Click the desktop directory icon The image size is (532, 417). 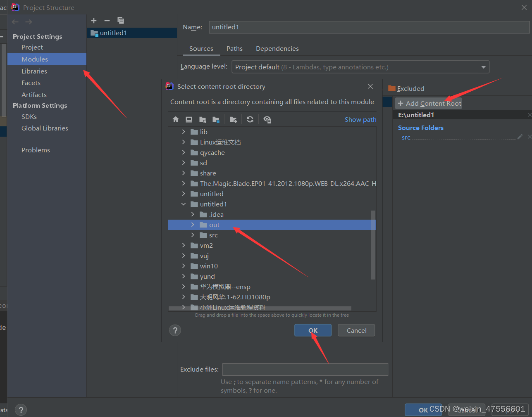click(189, 119)
